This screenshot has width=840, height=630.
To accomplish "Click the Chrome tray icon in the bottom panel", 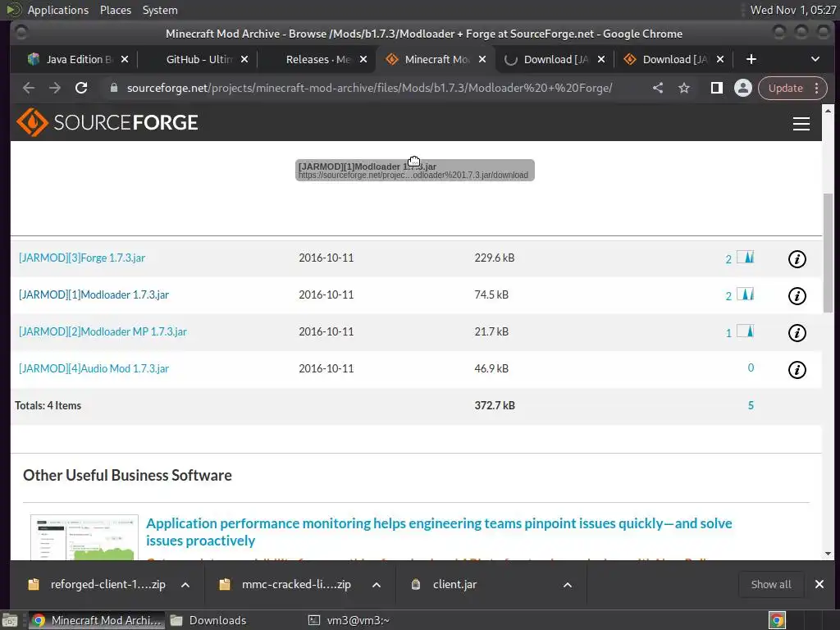I will 778,620.
